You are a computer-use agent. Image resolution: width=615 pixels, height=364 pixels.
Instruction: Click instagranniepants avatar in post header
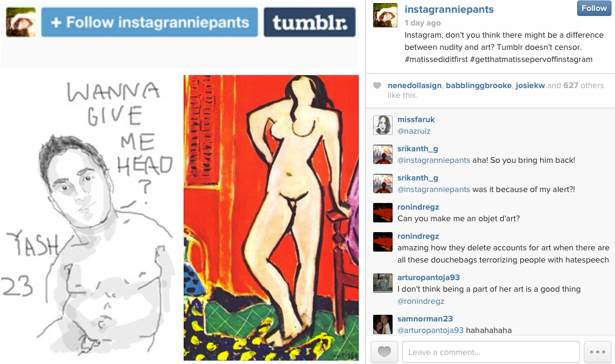pyautogui.click(x=385, y=15)
